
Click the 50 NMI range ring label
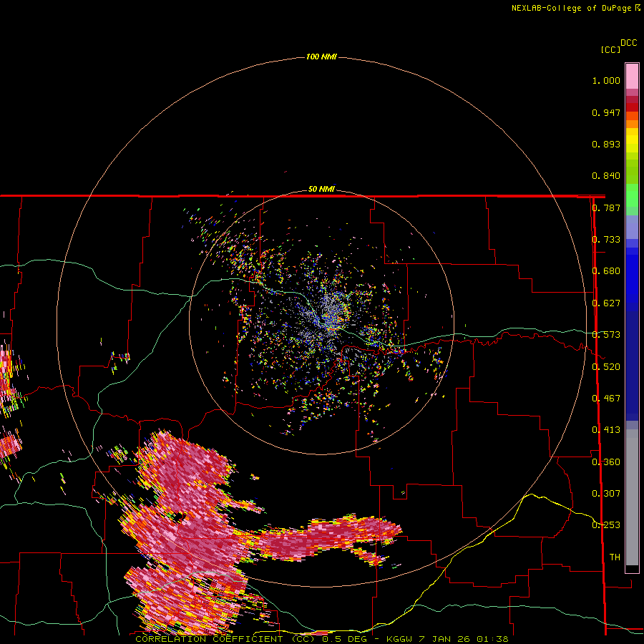[321, 189]
